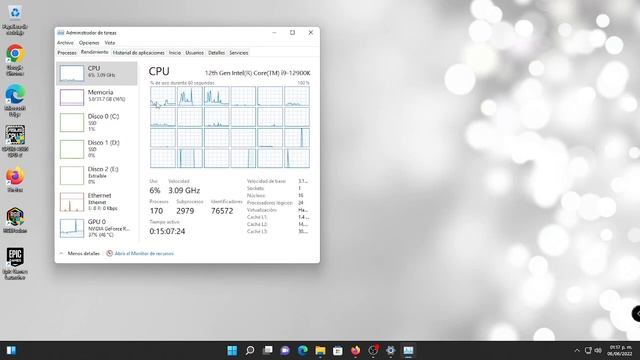The image size is (640, 360).
Task: Open the Archivo menu
Action: coord(65,42)
